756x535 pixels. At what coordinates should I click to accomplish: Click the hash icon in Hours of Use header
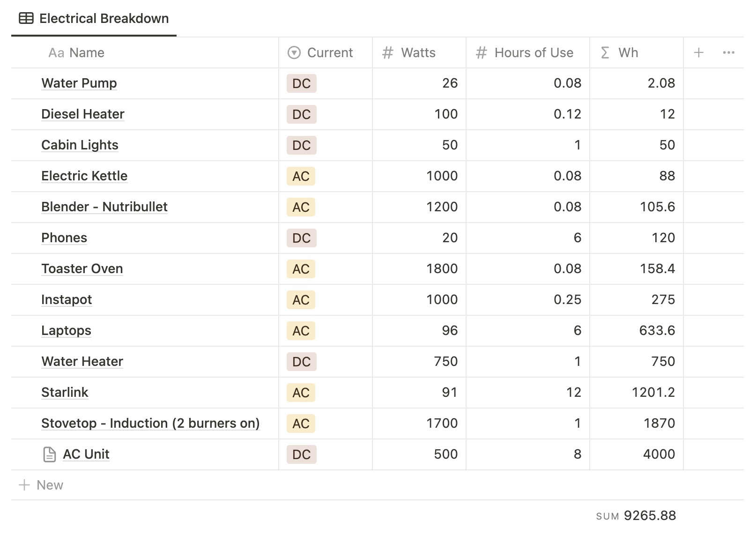[x=481, y=52]
